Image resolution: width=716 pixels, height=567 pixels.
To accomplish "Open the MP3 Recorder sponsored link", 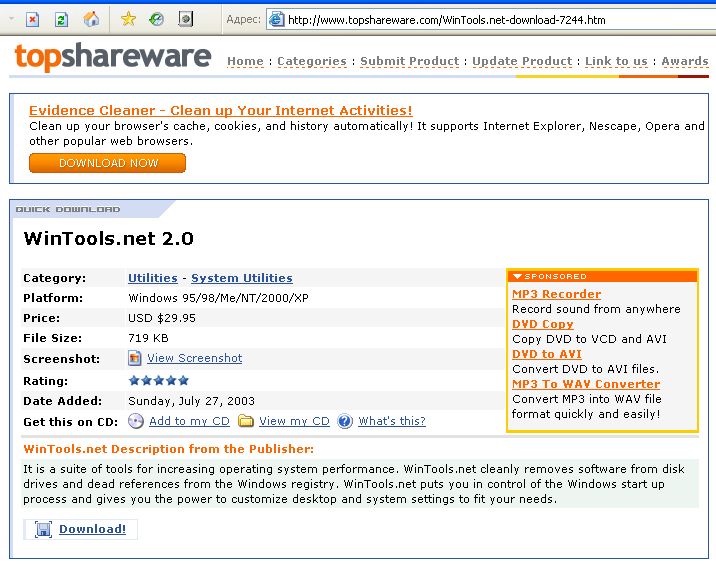I will [556, 294].
